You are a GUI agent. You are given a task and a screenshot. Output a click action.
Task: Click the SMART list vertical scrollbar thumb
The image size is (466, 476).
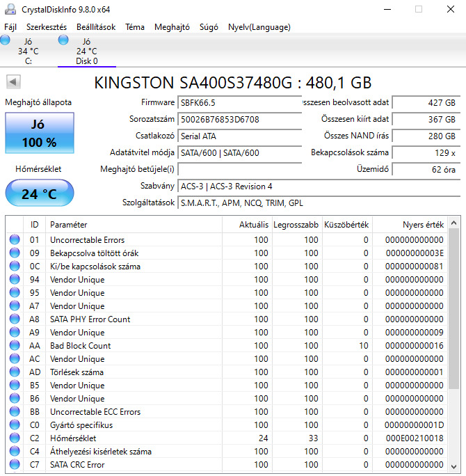coord(454,308)
